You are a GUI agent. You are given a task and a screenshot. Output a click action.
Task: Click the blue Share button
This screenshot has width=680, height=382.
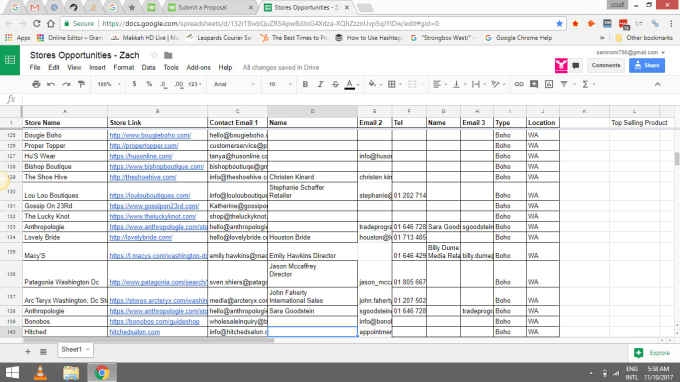[647, 65]
